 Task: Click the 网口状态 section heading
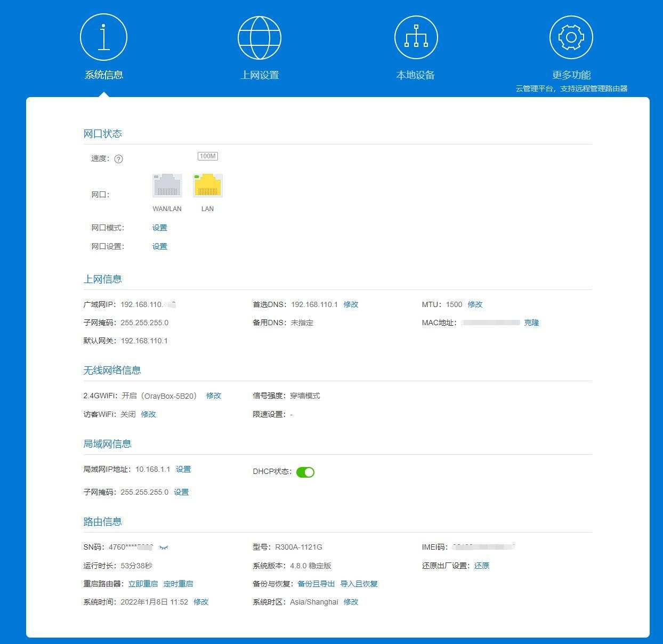(x=102, y=134)
